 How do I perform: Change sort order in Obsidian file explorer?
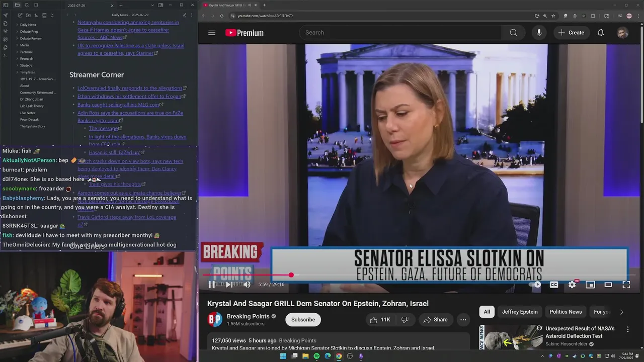click(36, 16)
